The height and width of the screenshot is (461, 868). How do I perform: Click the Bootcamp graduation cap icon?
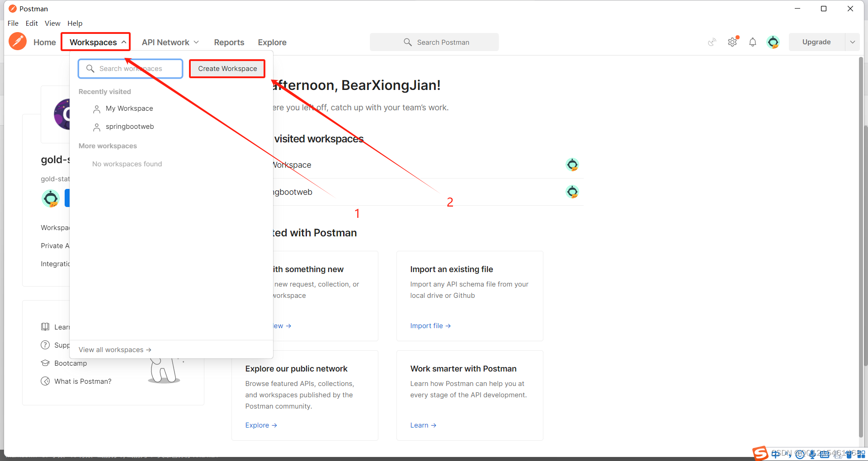pyautogui.click(x=45, y=363)
